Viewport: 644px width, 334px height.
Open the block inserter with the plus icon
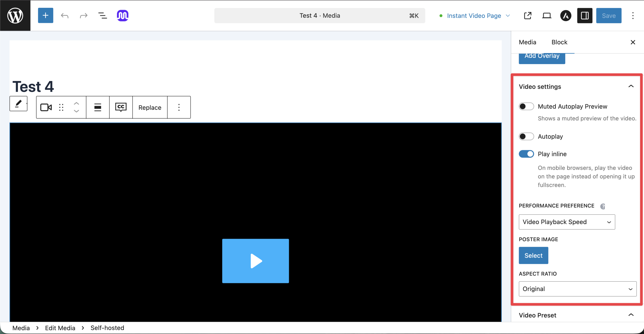[45, 15]
